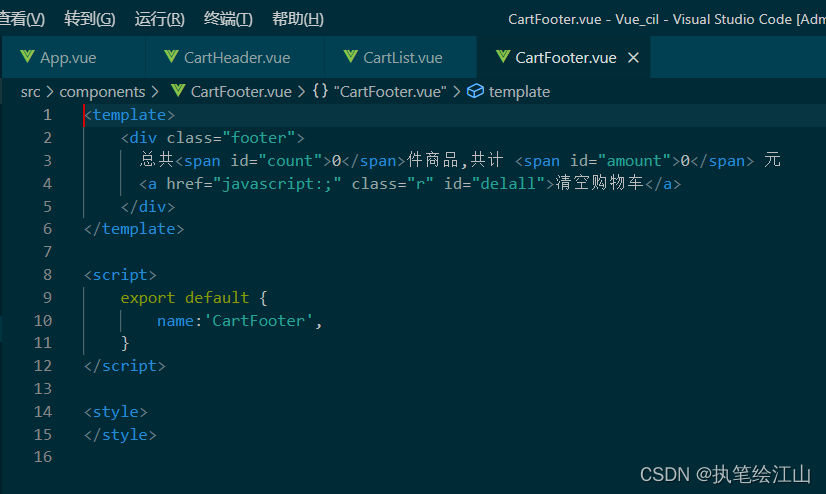Viewport: 826px width, 494px height.
Task: Click the href "javascript:;" value
Action: pos(277,184)
